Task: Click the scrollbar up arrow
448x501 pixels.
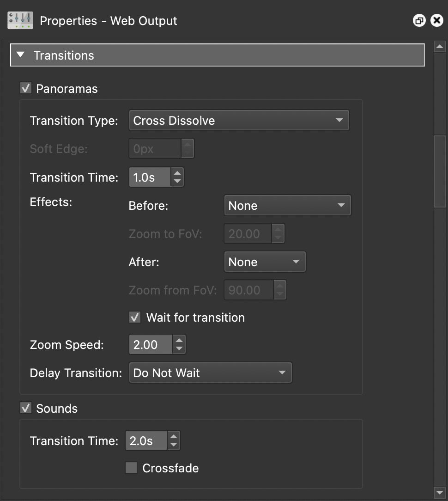Action: tap(439, 46)
